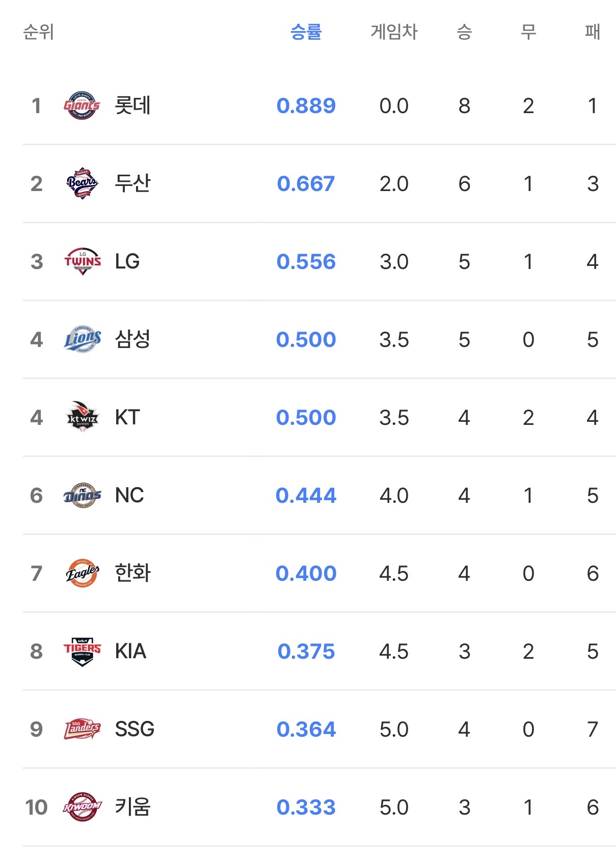Click the KIA Tigers logo
The height and width of the screenshot is (861, 616).
(x=82, y=652)
